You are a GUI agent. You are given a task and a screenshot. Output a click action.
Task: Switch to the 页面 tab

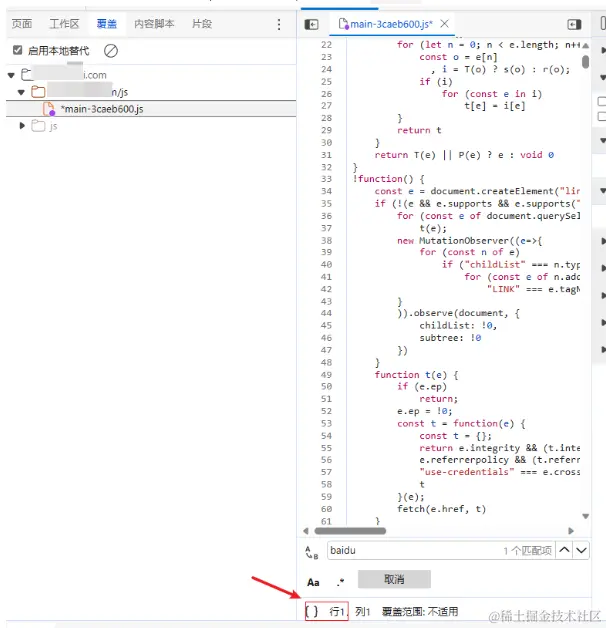[22, 24]
